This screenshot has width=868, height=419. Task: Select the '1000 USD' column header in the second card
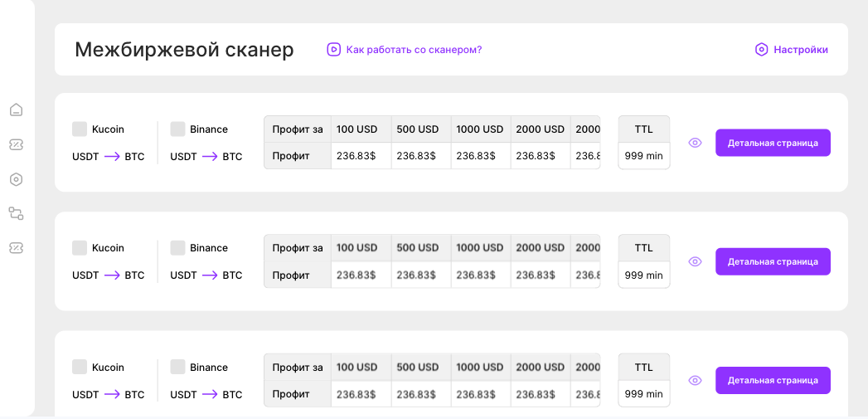point(481,248)
